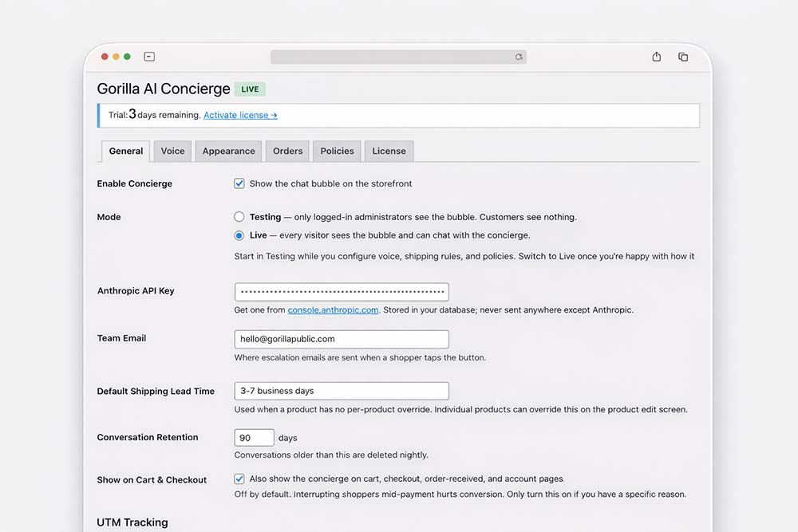Switch to the License tab
798x532 pixels.
[x=389, y=151]
